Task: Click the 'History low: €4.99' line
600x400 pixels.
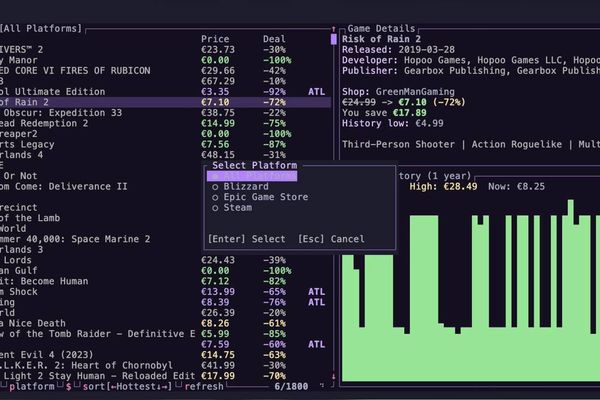Action: (393, 123)
